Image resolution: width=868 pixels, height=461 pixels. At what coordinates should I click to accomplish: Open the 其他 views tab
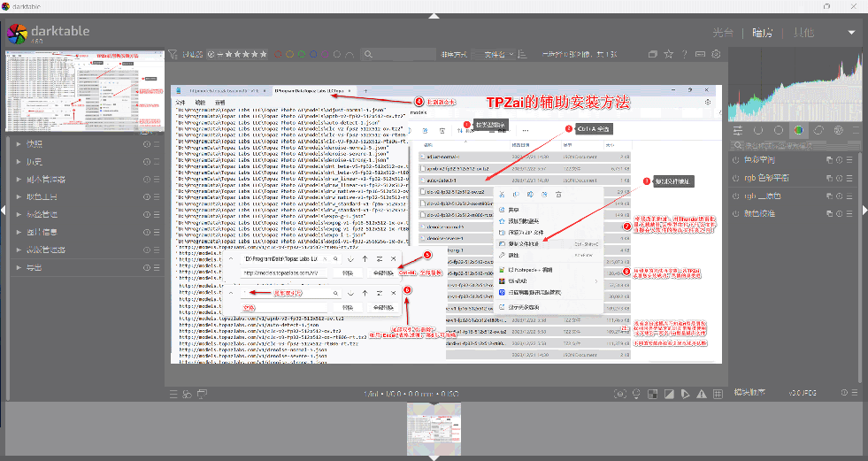pos(803,33)
